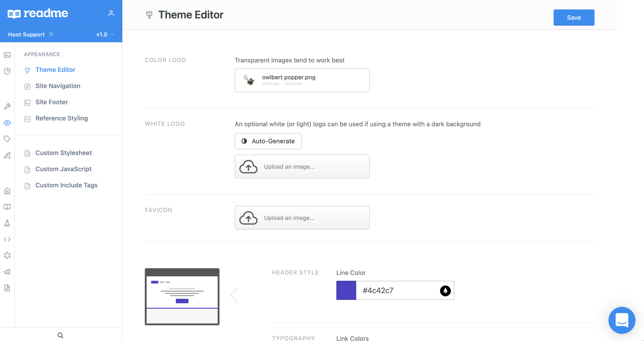Click the account person icon near readme logo

(x=111, y=13)
